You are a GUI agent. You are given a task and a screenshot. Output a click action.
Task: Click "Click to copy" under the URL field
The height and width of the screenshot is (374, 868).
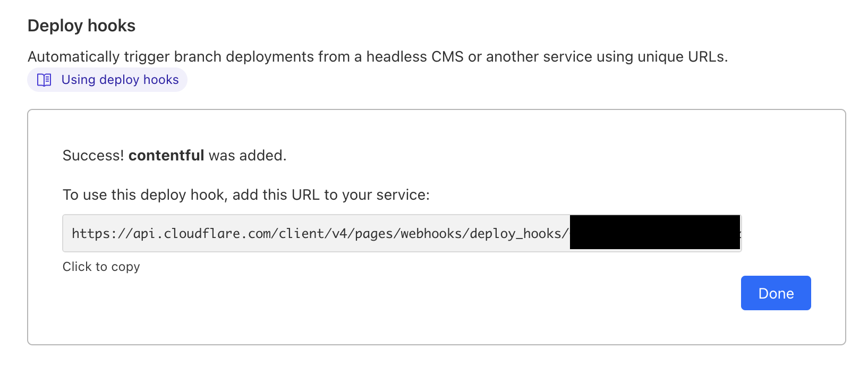tap(101, 266)
